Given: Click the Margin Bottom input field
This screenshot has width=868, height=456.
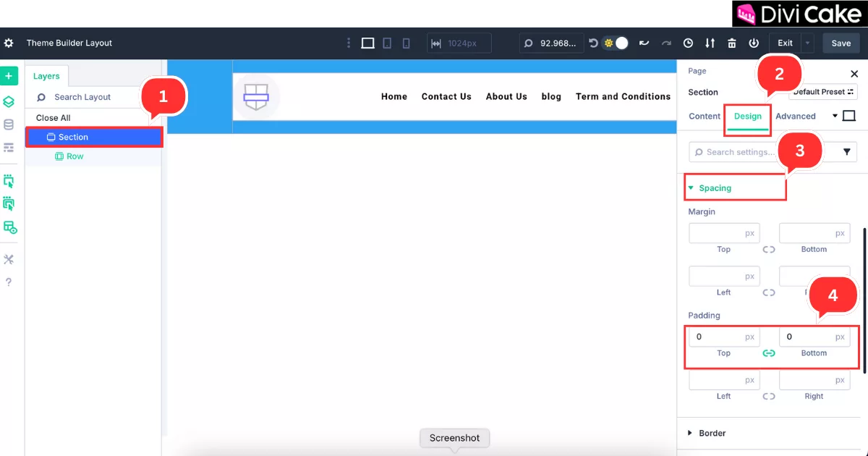Looking at the screenshot, I should (x=814, y=233).
